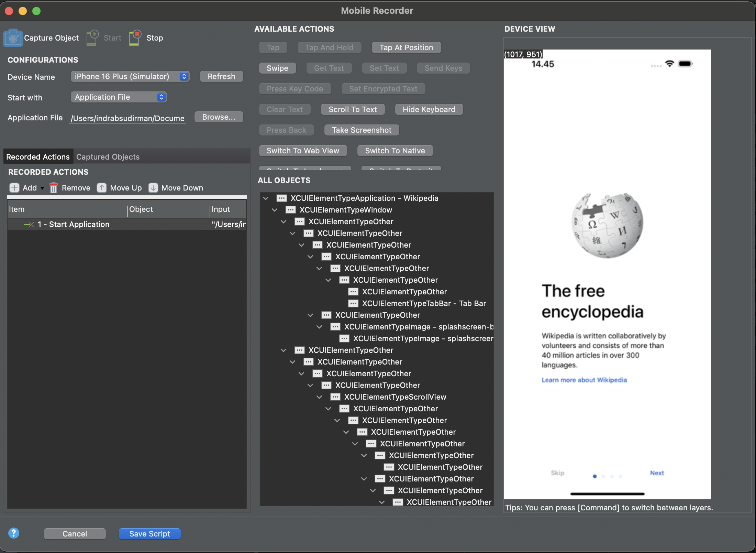756x553 pixels.
Task: Select the XCUIElementTypeTabBar - Tab Bar object
Action: click(424, 303)
